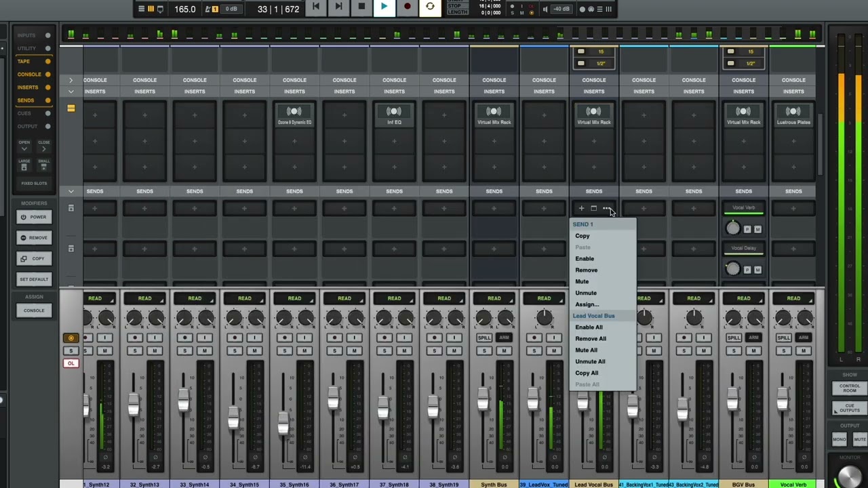This screenshot has height=488, width=868.
Task: Open the Ozone 9 Dynamic EQ insert
Action: click(x=294, y=115)
